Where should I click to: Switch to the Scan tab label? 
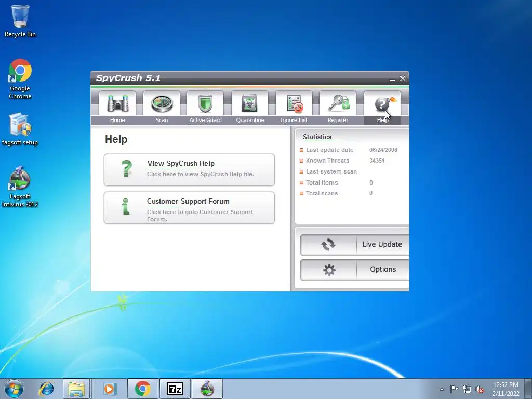[x=162, y=120]
